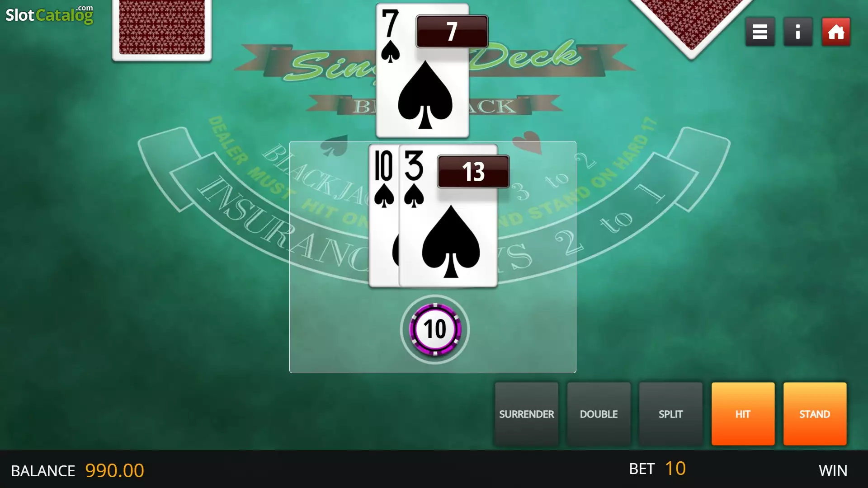This screenshot has width=868, height=488.
Task: Open the game info icon
Action: [798, 32]
